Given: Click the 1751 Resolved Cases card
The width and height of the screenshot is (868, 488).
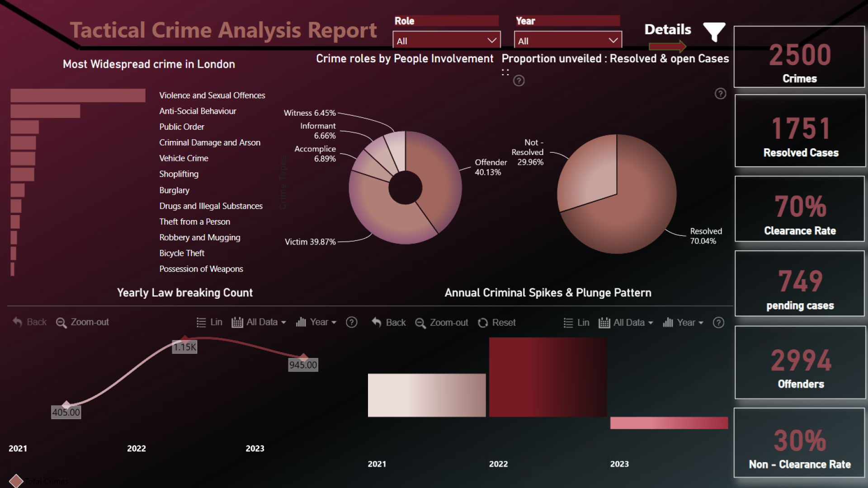Looking at the screenshot, I should tap(800, 131).
